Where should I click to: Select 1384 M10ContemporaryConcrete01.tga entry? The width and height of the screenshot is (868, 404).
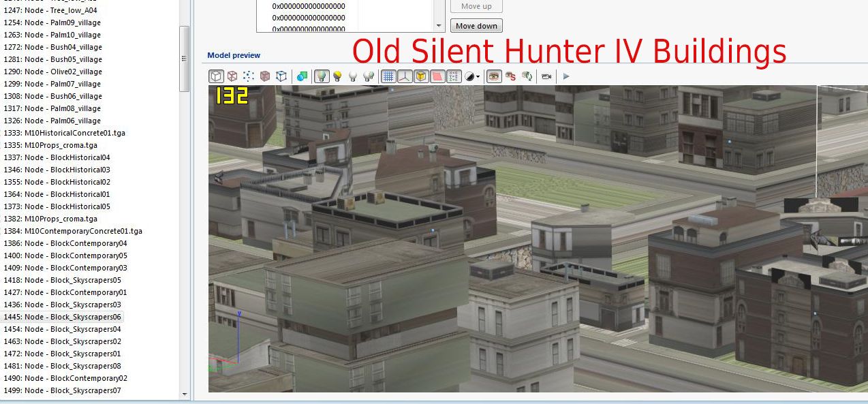click(73, 231)
